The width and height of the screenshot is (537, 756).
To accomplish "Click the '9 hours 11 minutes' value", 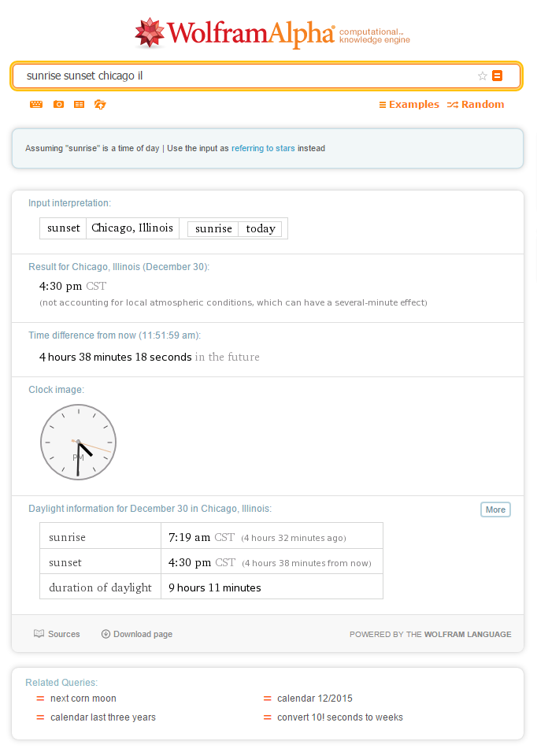I will pos(214,587).
